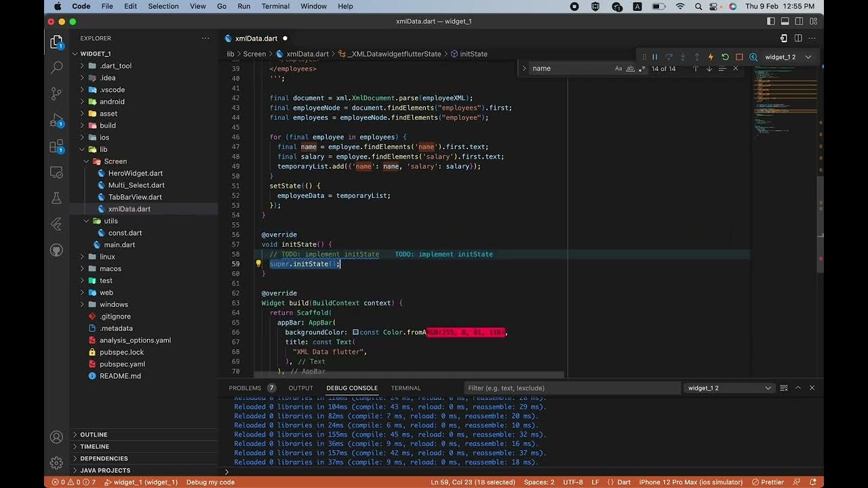Expand the OUTLINE section
The width and height of the screenshot is (868, 488).
point(94,434)
